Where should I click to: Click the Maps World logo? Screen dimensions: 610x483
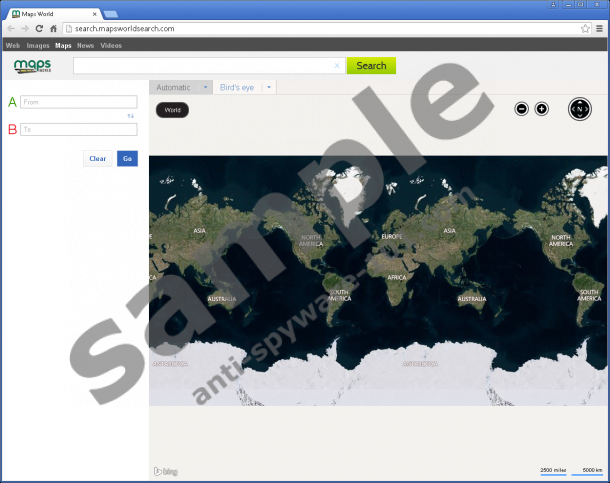pyautogui.click(x=32, y=66)
